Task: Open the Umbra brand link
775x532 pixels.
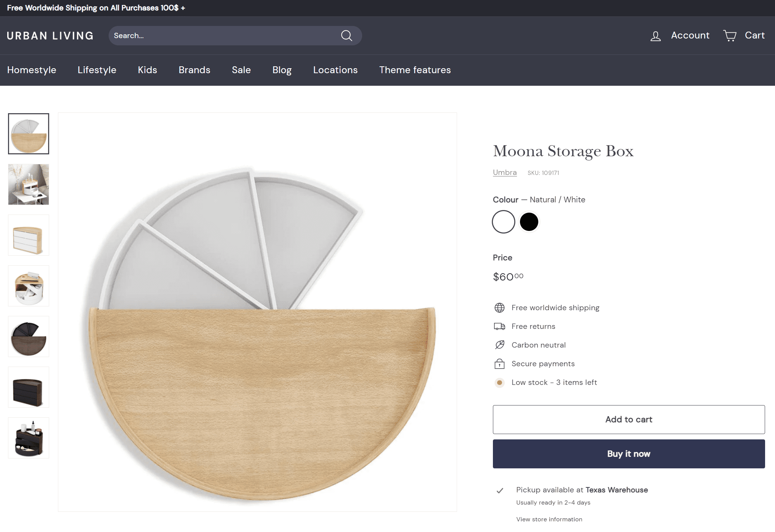Action: pyautogui.click(x=505, y=172)
